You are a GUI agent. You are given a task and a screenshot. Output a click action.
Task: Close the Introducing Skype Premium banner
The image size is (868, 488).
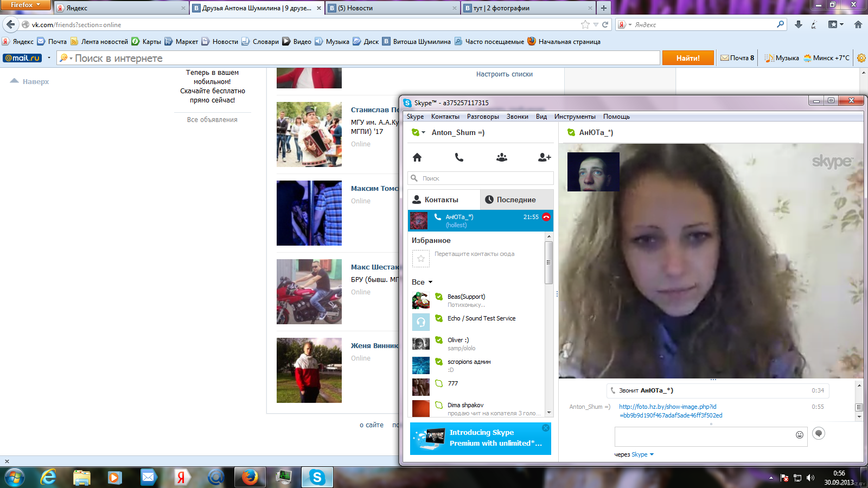(546, 428)
